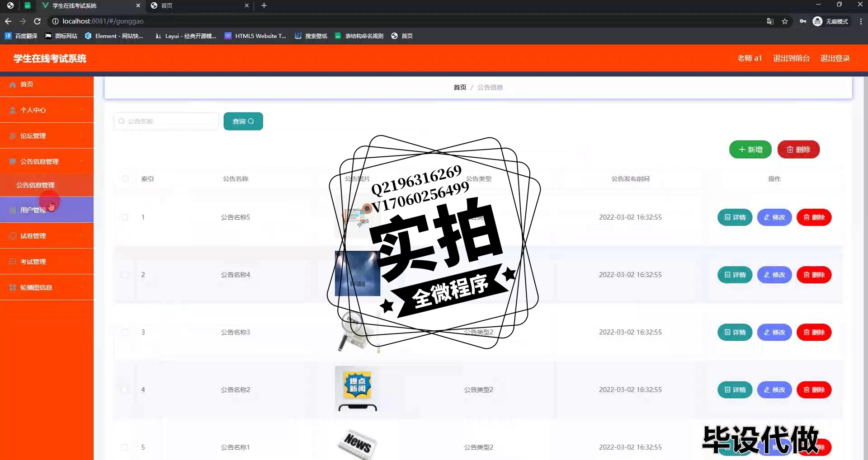Select the 公告信息管理 submenu item

pyautogui.click(x=47, y=185)
